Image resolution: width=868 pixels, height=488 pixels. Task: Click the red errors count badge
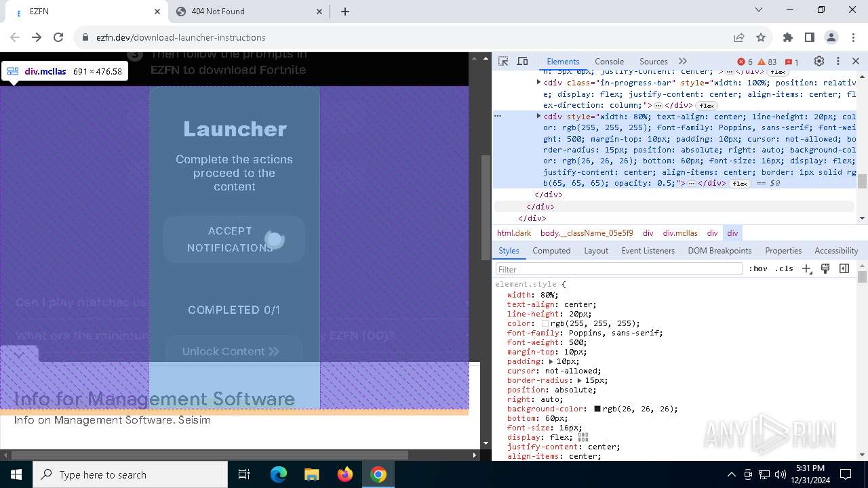745,62
